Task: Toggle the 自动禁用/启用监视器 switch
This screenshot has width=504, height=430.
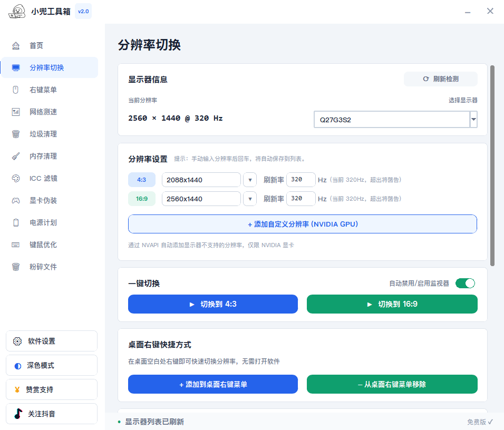Action: [465, 284]
